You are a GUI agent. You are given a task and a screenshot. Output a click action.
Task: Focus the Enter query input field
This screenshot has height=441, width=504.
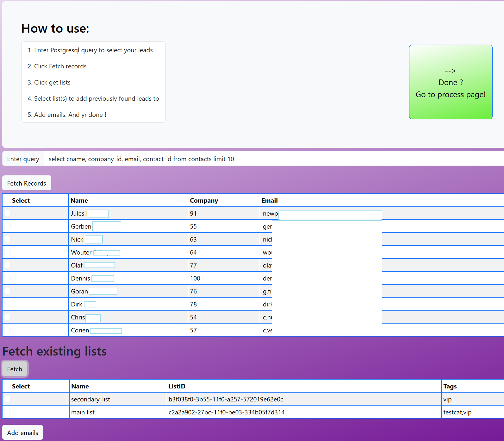[x=272, y=159]
